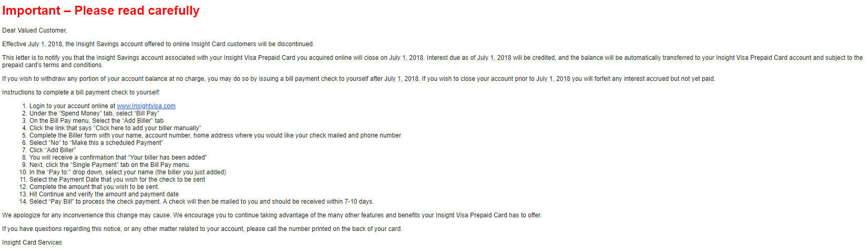
Task: Click step 11 about selecting the Payment Date
Action: point(117,180)
